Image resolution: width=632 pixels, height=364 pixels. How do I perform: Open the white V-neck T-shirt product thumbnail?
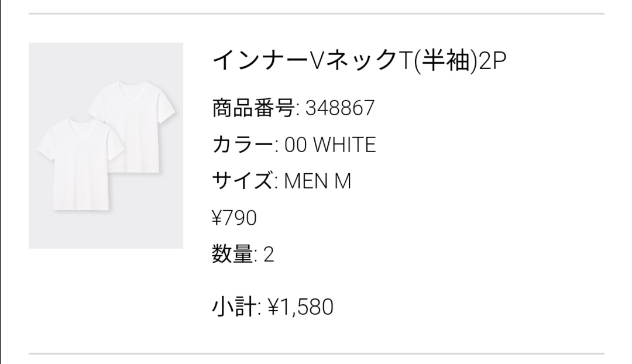pyautogui.click(x=106, y=145)
